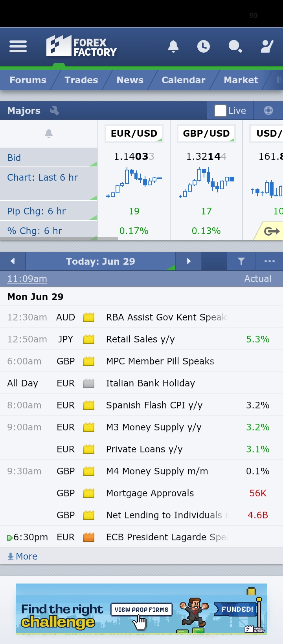Image resolution: width=283 pixels, height=644 pixels.
Task: Open the ECB Lagarde orange impact folder
Action: [x=89, y=537]
